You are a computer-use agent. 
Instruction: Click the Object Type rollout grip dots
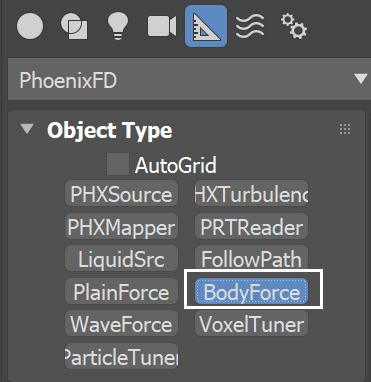pyautogui.click(x=345, y=129)
